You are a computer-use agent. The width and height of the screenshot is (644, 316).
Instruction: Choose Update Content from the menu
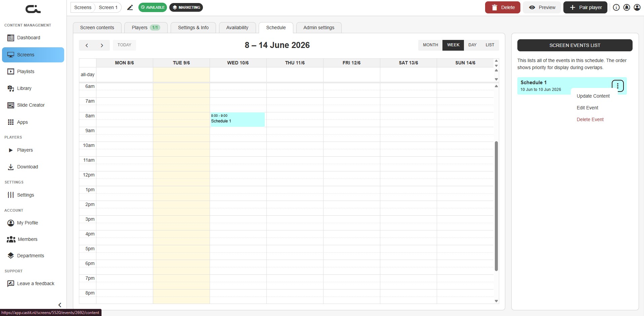coord(593,96)
